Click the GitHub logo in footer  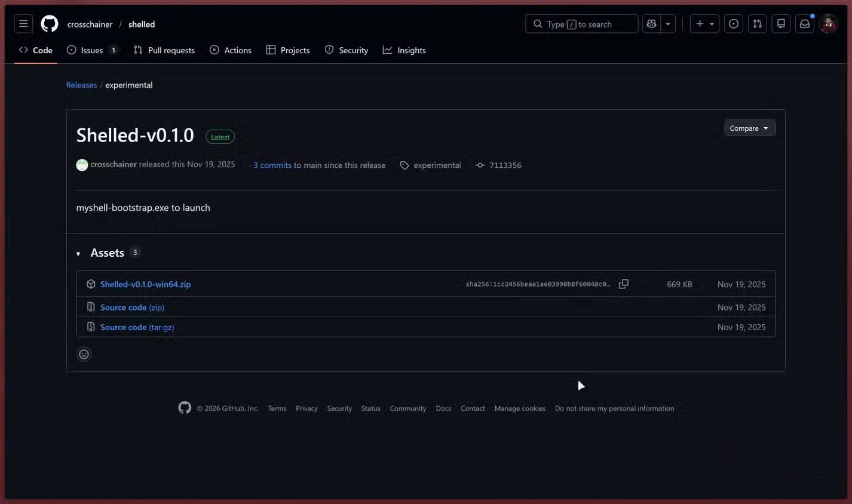185,408
